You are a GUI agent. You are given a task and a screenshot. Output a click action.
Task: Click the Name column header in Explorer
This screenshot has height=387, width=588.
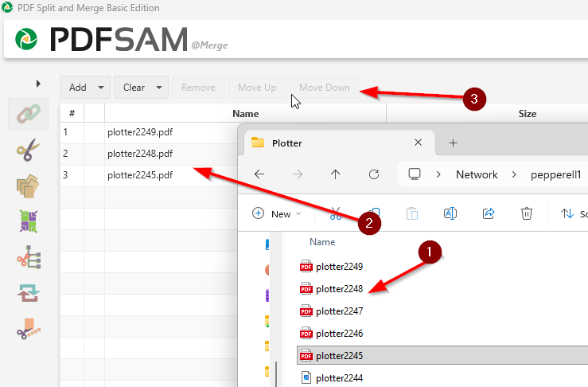click(x=322, y=242)
